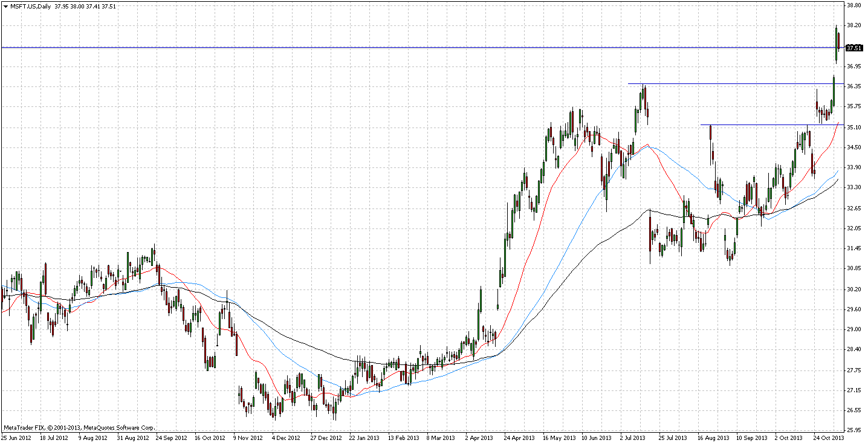
Task: Click the 31.45 price axis label
Action: pyautogui.click(x=853, y=248)
